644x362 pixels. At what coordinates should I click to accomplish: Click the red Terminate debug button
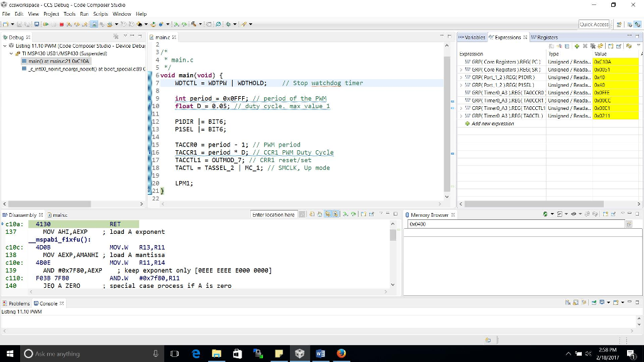click(62, 25)
